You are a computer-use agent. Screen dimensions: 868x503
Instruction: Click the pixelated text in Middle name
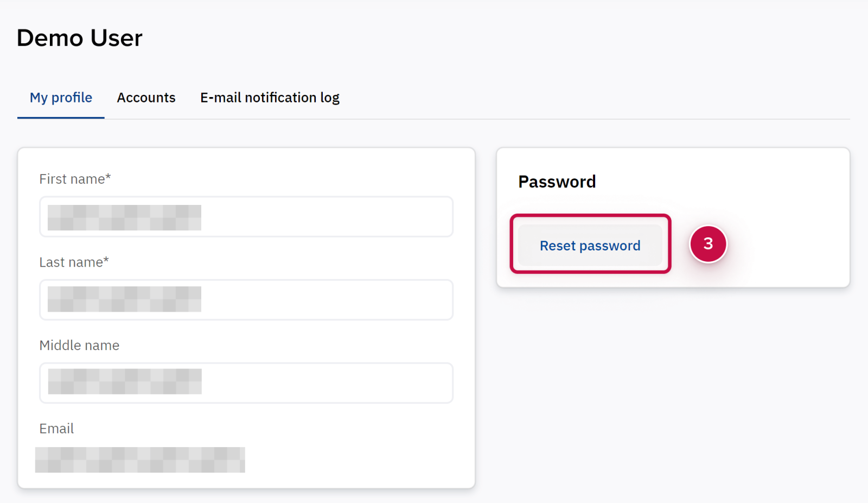coord(125,382)
